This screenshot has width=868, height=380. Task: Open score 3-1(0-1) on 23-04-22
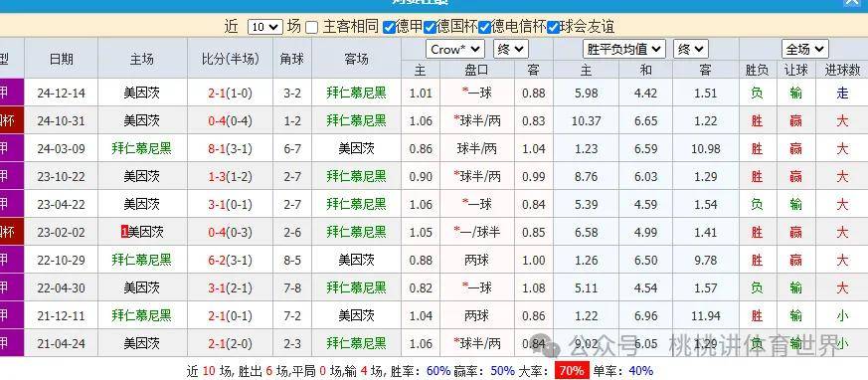coord(231,204)
